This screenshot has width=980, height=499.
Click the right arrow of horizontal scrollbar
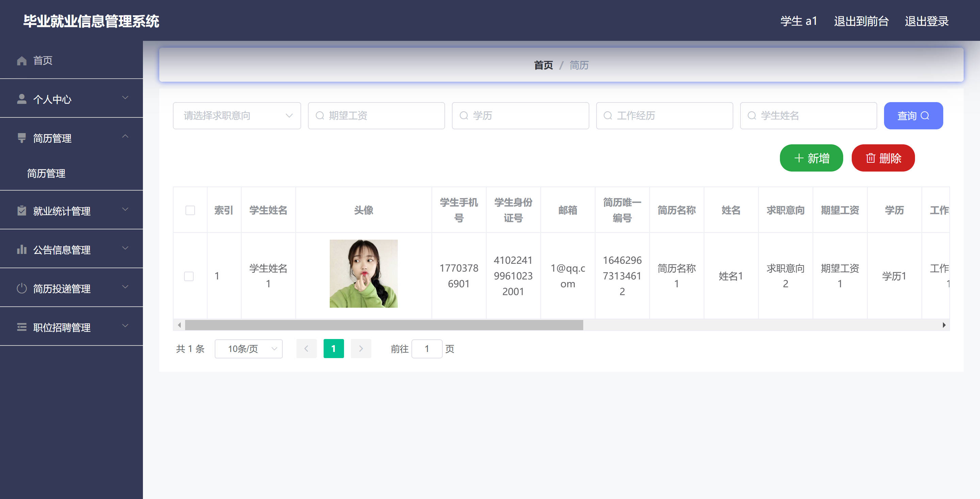click(x=944, y=325)
